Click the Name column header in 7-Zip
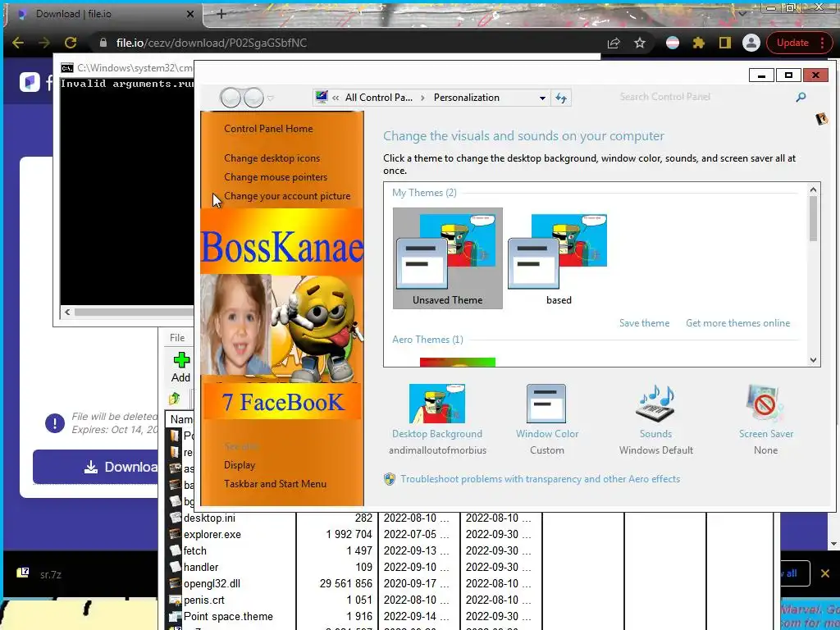Screen dimensions: 840x630 point(181,419)
